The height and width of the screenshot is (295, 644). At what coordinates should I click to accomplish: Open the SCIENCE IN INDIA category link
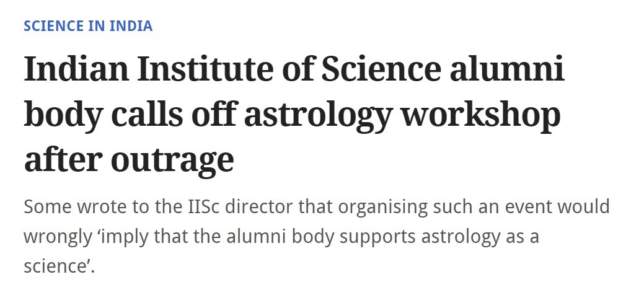click(88, 26)
